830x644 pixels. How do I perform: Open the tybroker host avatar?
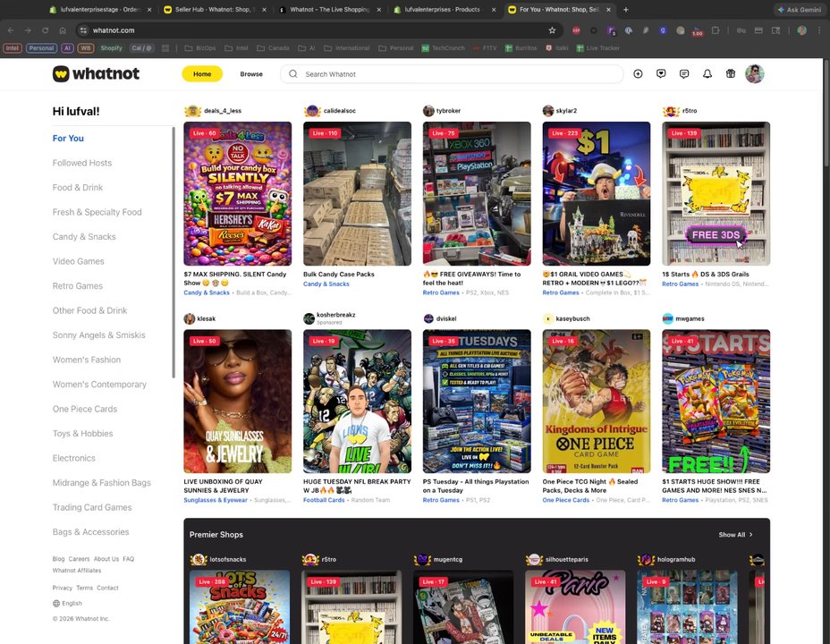(428, 111)
